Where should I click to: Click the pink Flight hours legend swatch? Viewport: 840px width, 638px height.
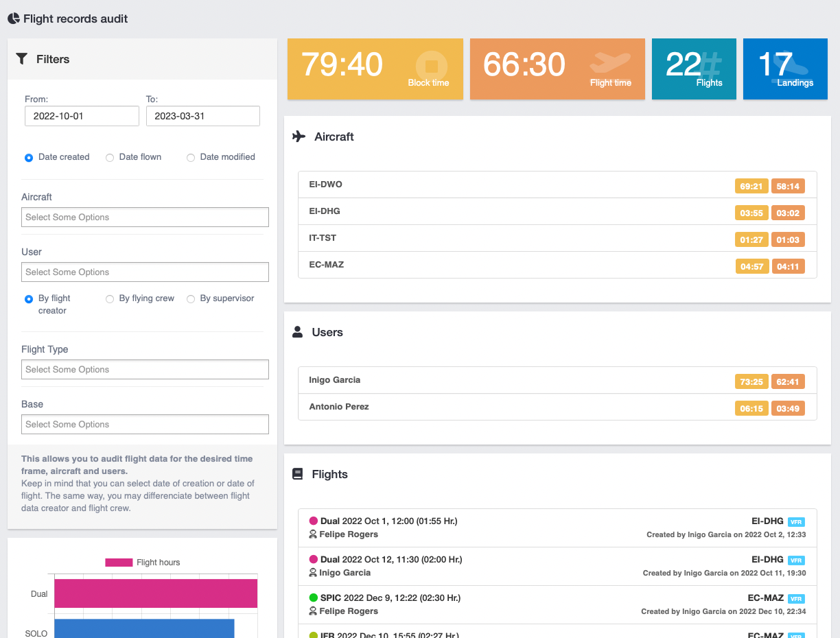118,563
